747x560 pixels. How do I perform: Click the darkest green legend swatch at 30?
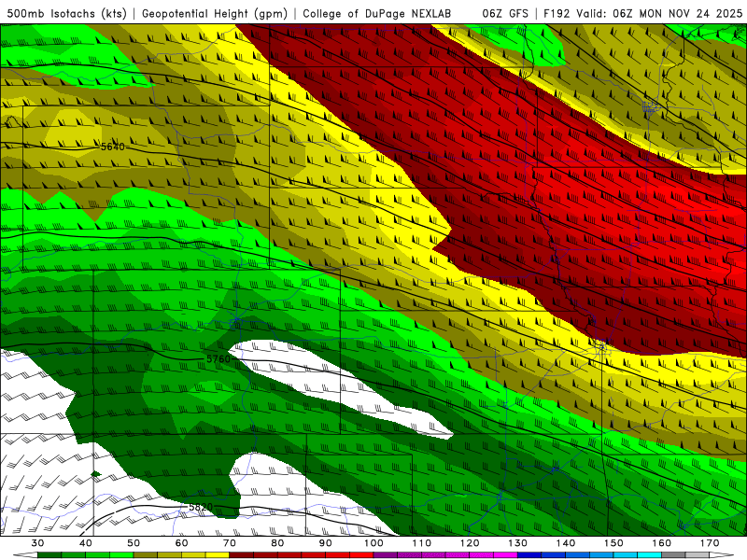point(49,555)
